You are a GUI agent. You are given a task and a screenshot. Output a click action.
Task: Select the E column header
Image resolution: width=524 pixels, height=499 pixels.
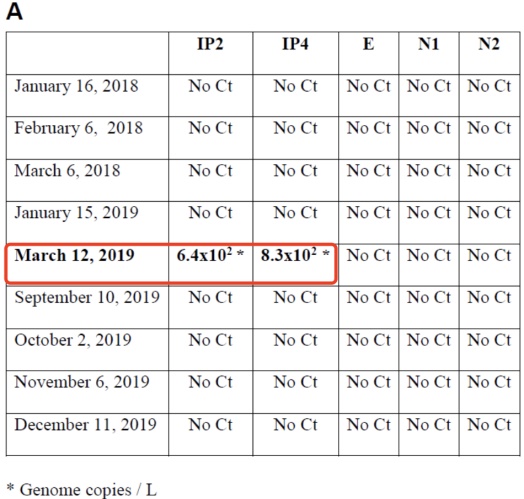368,44
